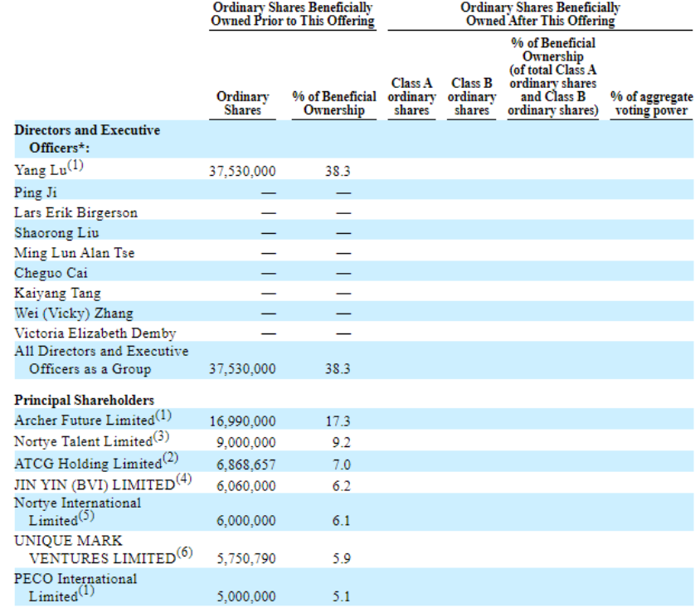Viewport: 700px width, 613px height.
Task: Click Yang Lu's 38.3 ownership percentage
Action: [338, 171]
